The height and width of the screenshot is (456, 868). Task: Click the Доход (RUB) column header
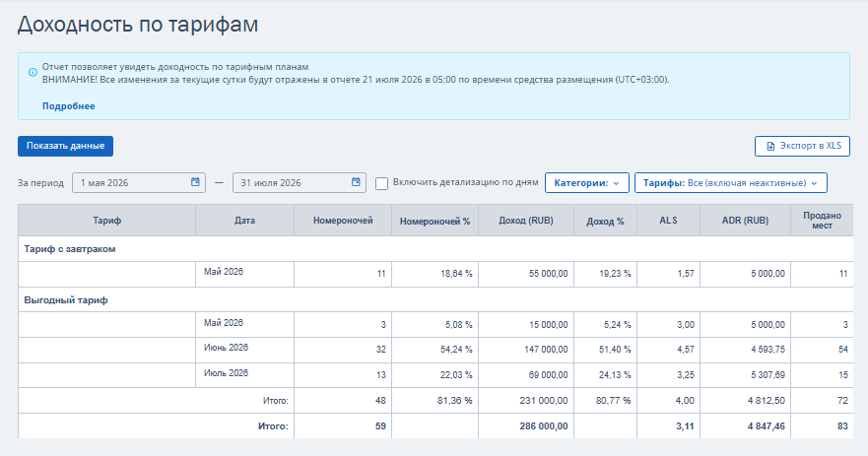point(526,221)
